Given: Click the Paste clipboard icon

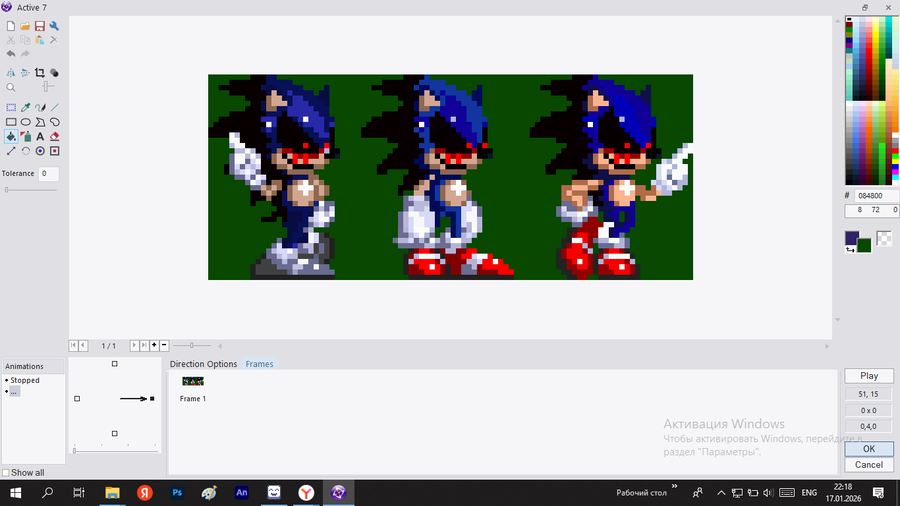Looking at the screenshot, I should tap(40, 40).
